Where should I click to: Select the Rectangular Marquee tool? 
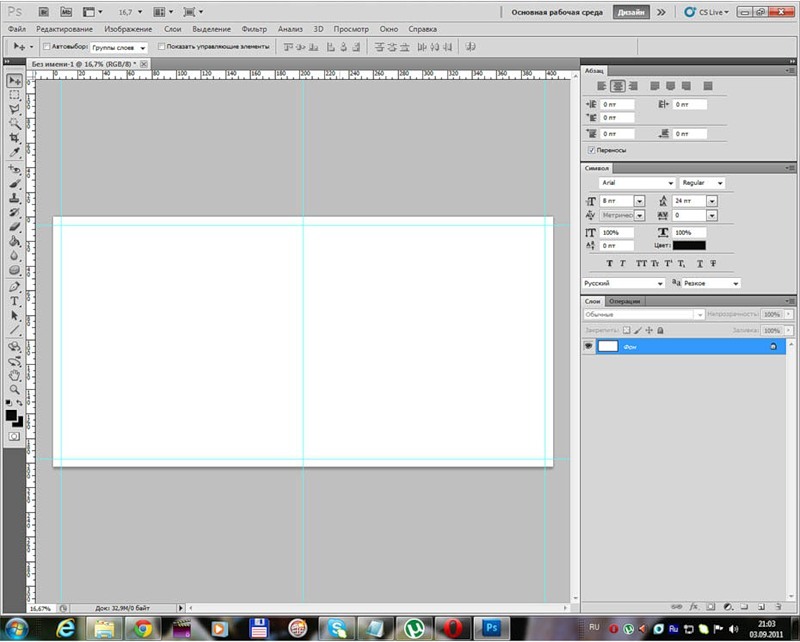pos(14,95)
